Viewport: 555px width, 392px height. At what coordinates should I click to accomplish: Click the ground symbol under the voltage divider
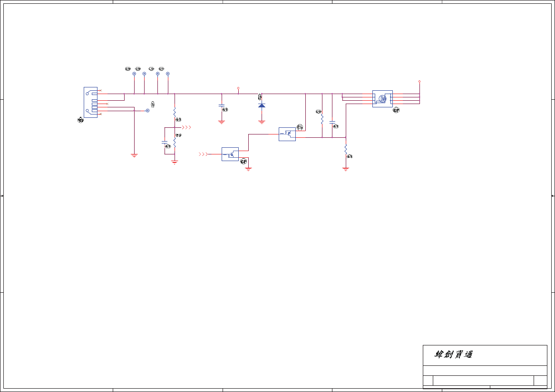click(175, 163)
